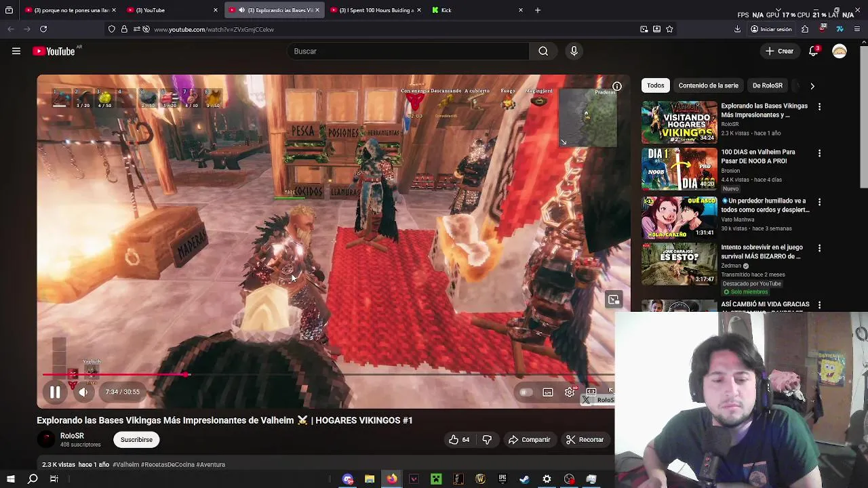Viewport: 868px width, 488px height.
Task: Show more filter chips with the arrow
Action: point(812,86)
